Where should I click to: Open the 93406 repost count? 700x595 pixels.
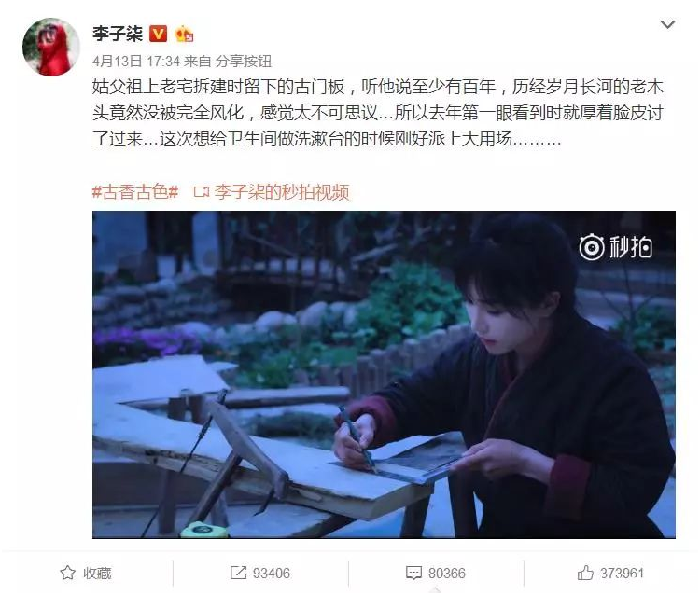pos(272,574)
